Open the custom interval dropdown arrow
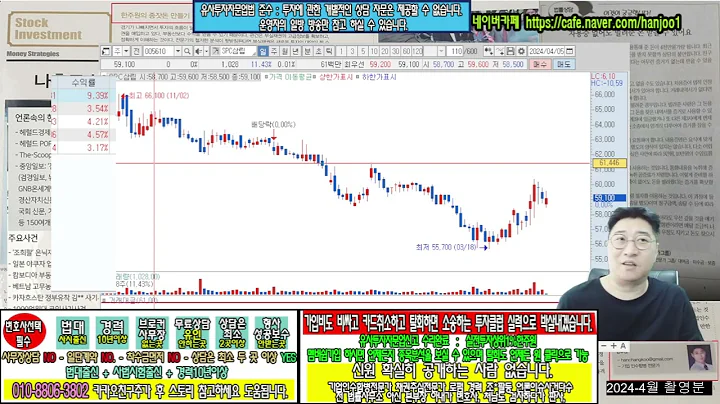This screenshot has height=404, width=720. click(x=441, y=51)
